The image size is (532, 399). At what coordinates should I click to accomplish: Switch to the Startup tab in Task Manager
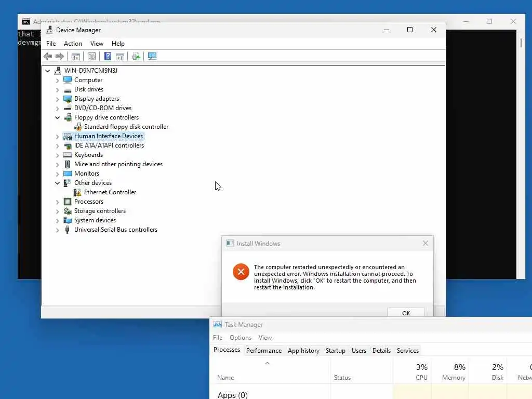click(336, 351)
